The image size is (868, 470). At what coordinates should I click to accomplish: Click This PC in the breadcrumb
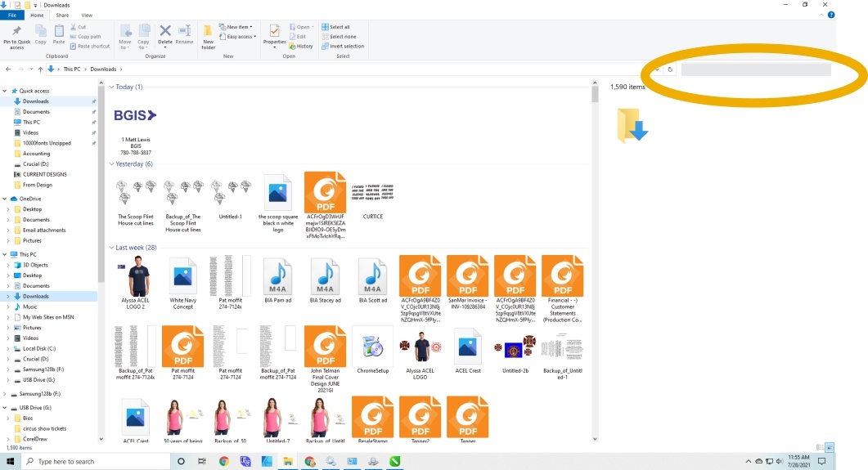coord(72,69)
